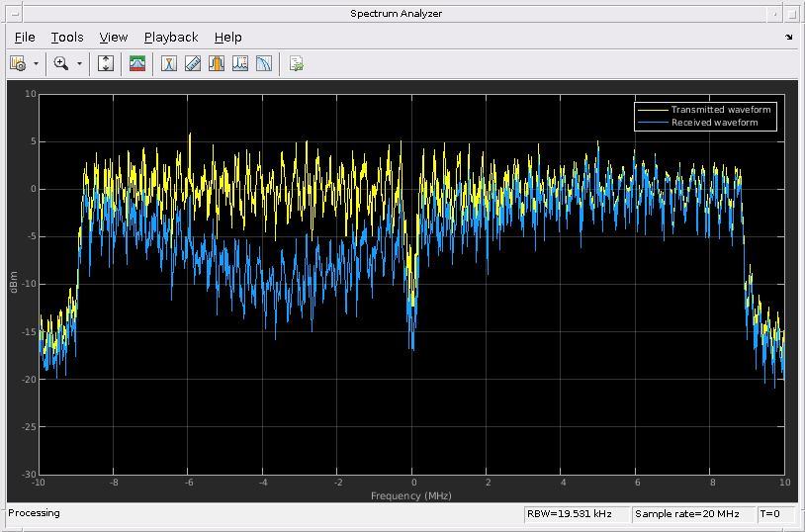
Task: Toggle Transmitted waveform visibility in legend
Action: [720, 110]
